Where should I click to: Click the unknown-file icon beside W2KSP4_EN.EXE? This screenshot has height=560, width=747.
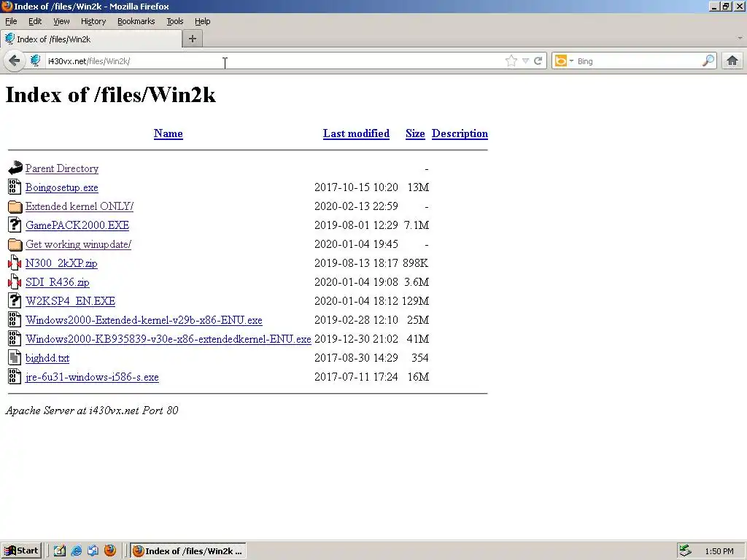point(15,300)
